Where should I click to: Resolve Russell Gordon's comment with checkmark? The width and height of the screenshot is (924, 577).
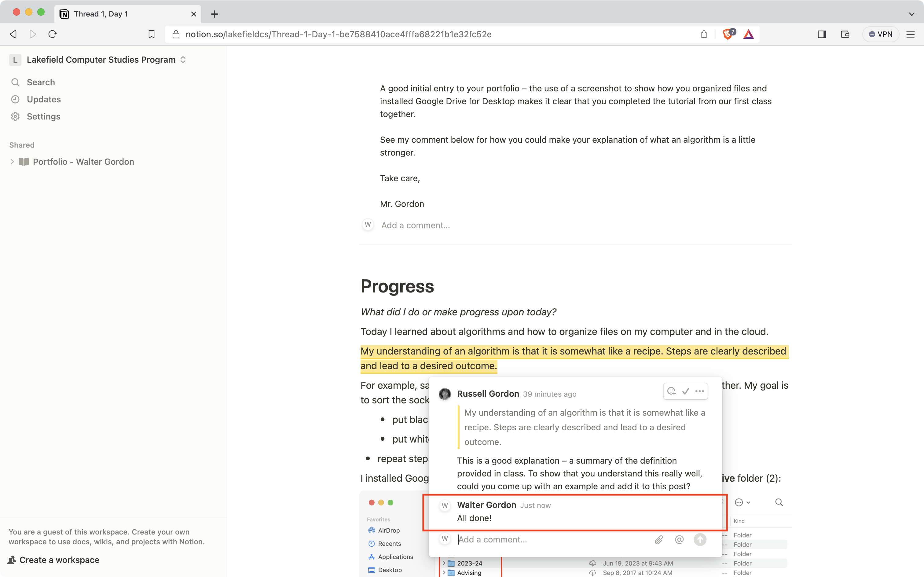pos(686,391)
